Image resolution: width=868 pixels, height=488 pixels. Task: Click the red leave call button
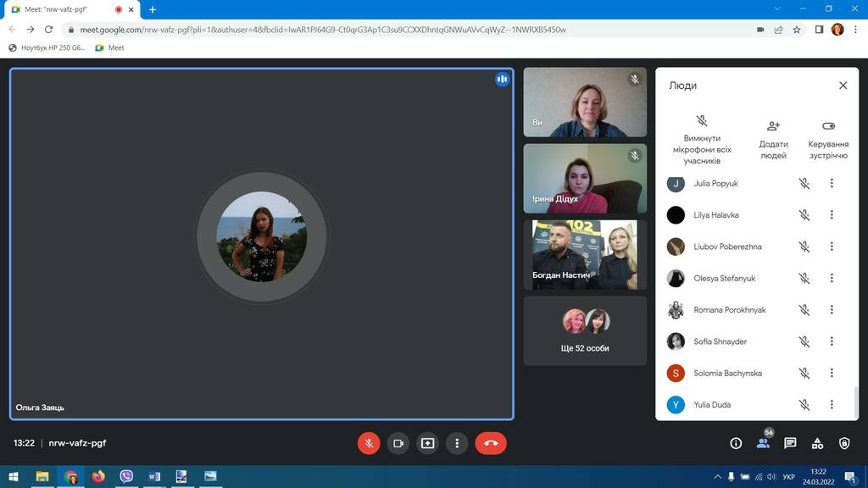pos(490,443)
